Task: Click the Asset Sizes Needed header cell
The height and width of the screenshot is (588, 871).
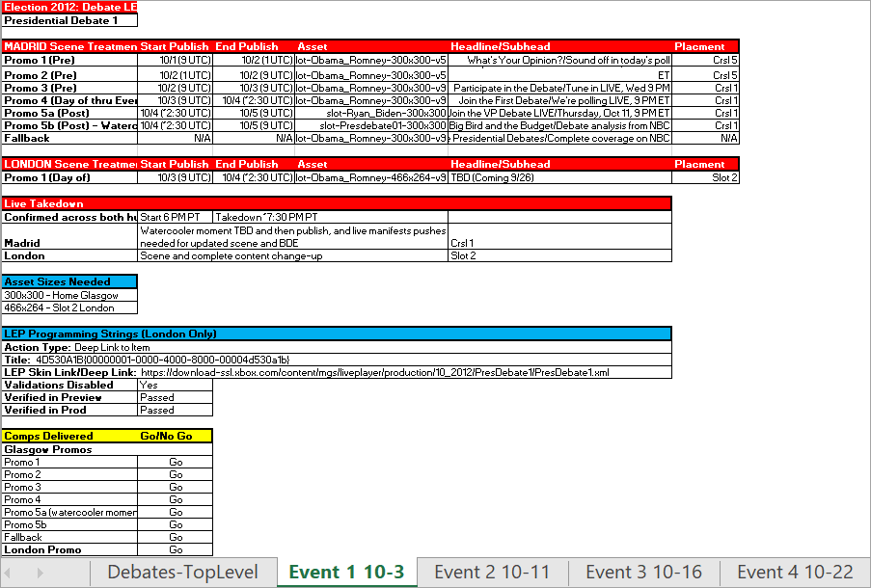Action: pyautogui.click(x=69, y=281)
